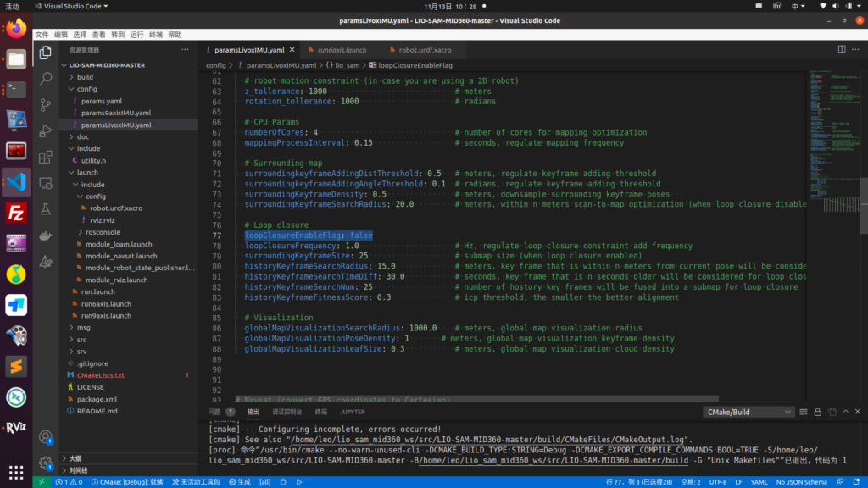This screenshot has width=868, height=488.
Task: Click the split editor icon
Action: coord(842,49)
